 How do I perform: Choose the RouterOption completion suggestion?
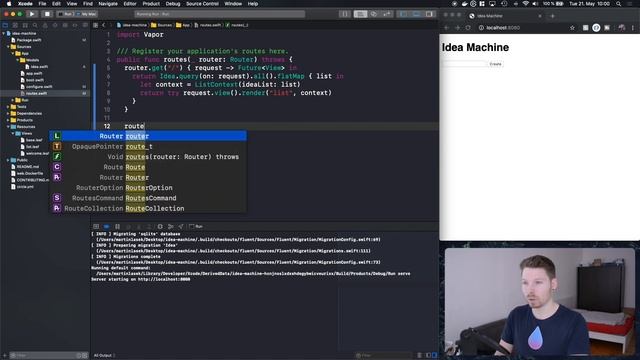coord(148,188)
